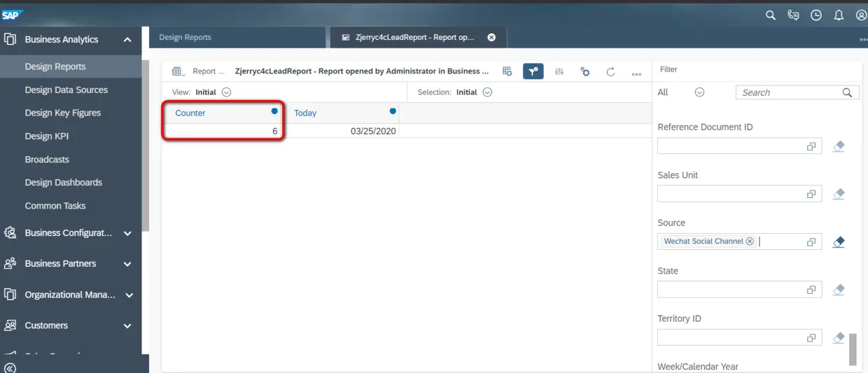Open the view settings grid-gear icon
The height and width of the screenshot is (373, 868).
tap(507, 71)
